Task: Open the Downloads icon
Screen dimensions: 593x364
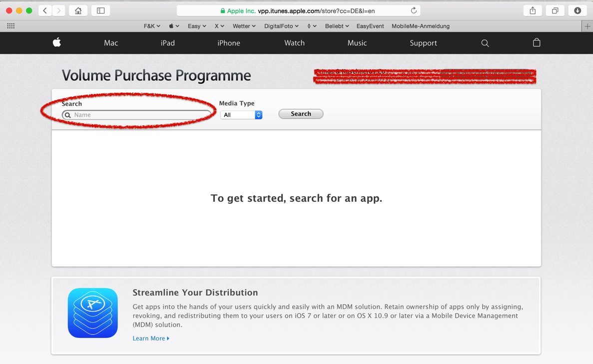Action: (578, 10)
